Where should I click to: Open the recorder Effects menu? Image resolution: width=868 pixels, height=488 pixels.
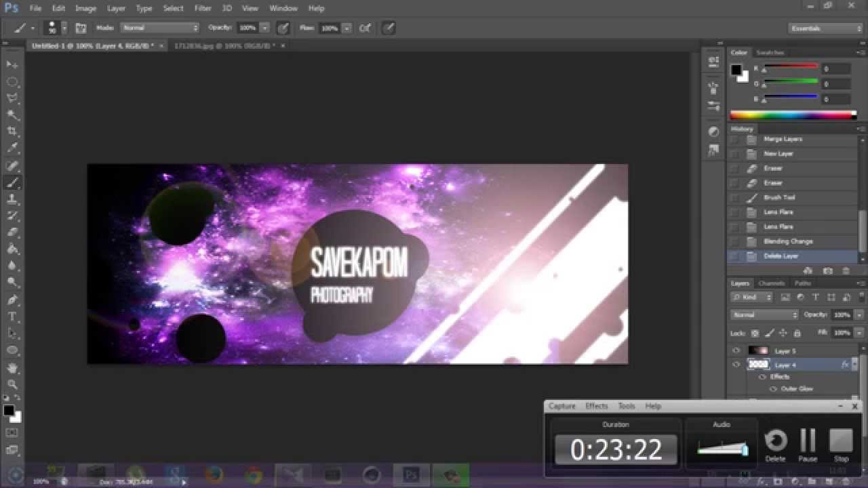(597, 406)
